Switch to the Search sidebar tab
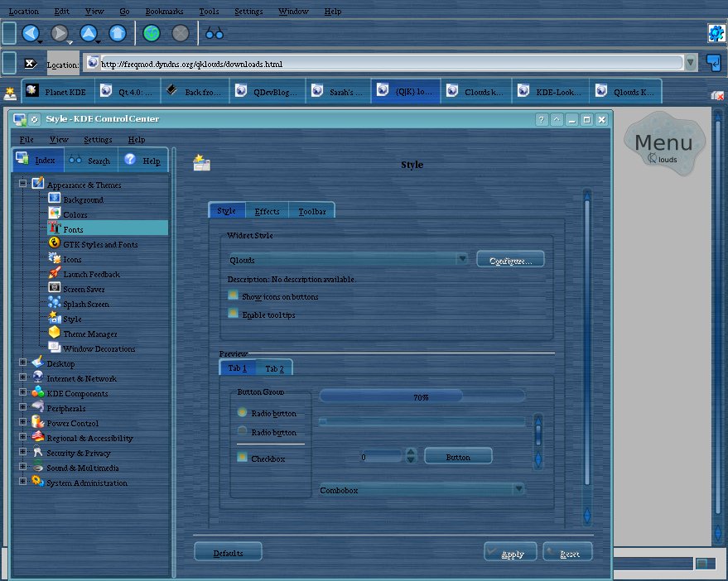Image resolution: width=728 pixels, height=581 pixels. click(x=90, y=160)
